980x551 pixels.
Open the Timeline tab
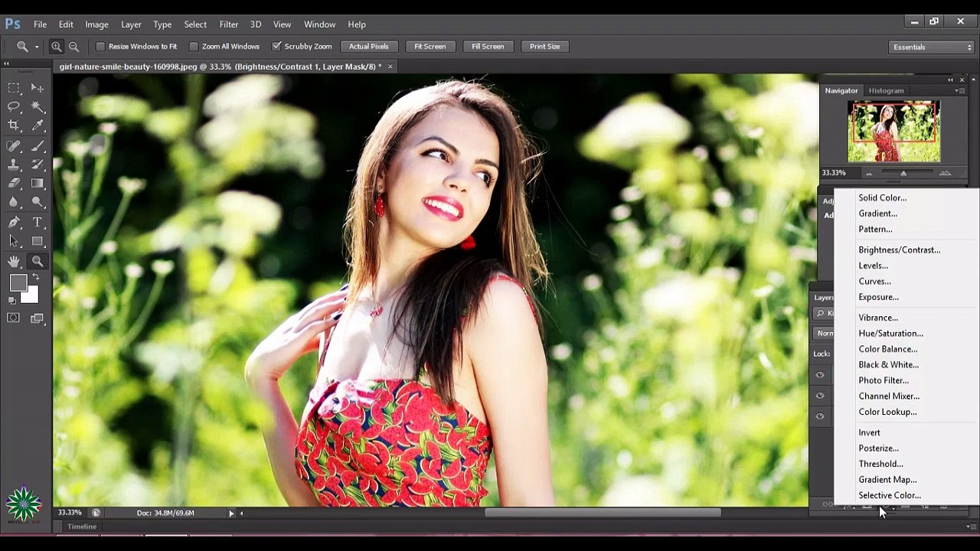click(81, 527)
